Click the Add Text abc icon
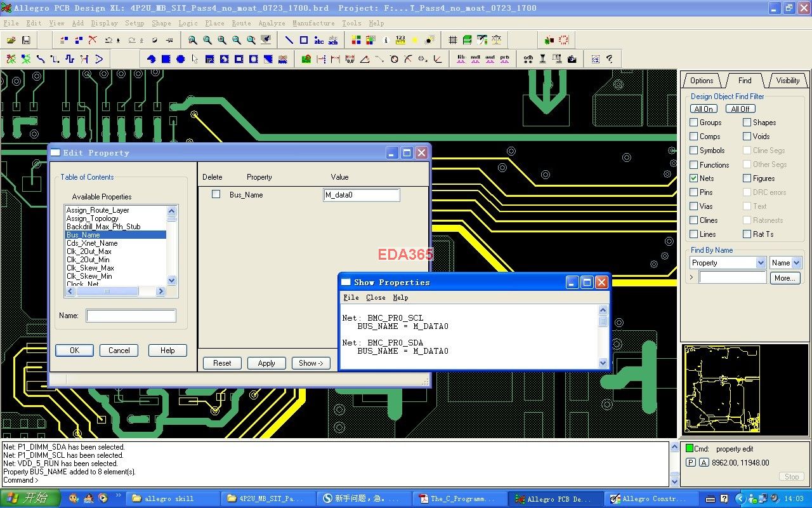 (318, 40)
